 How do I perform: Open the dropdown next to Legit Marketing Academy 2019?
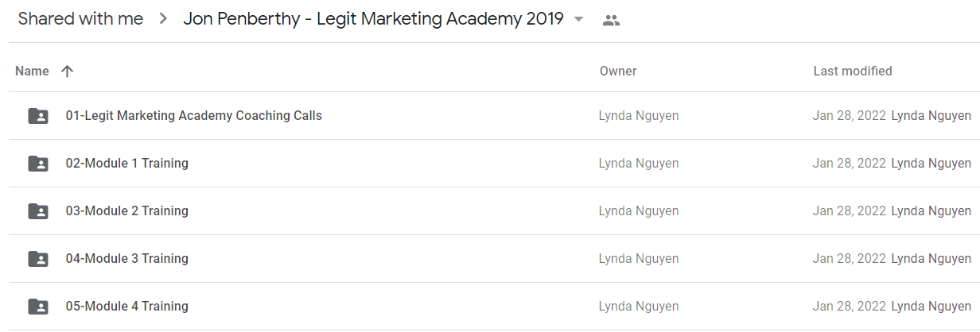click(578, 20)
